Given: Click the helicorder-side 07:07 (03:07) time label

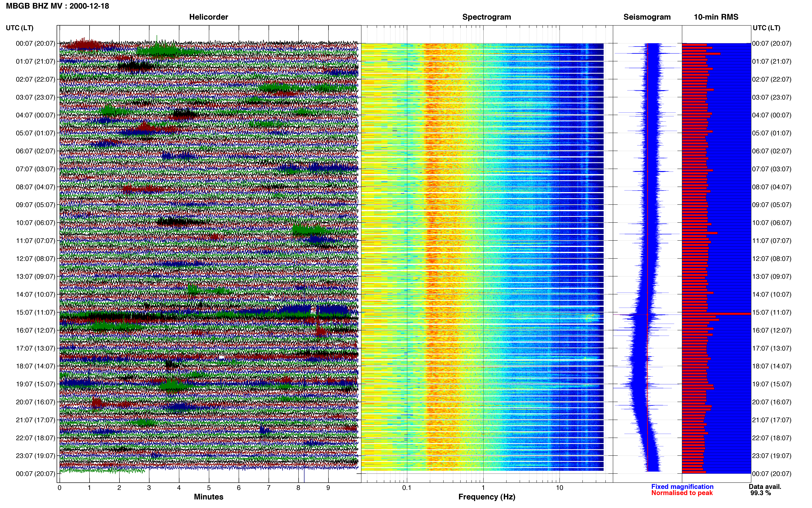Looking at the screenshot, I should (x=36, y=169).
